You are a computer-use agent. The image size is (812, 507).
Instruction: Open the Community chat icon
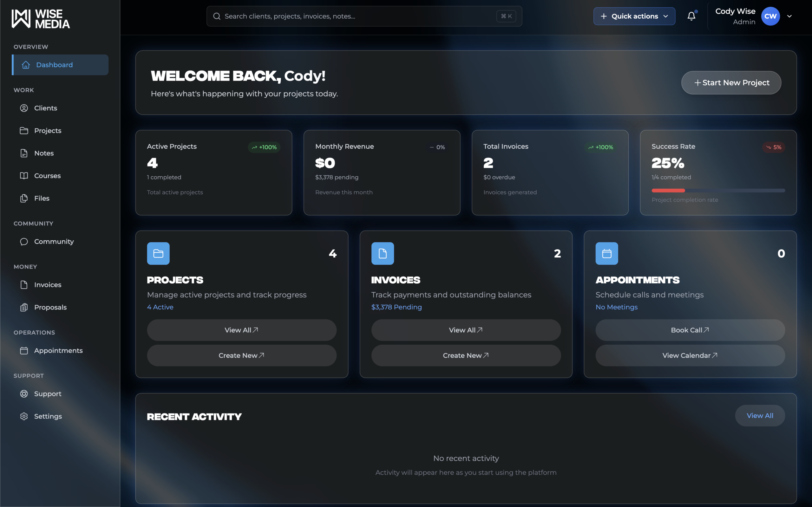[x=24, y=241]
